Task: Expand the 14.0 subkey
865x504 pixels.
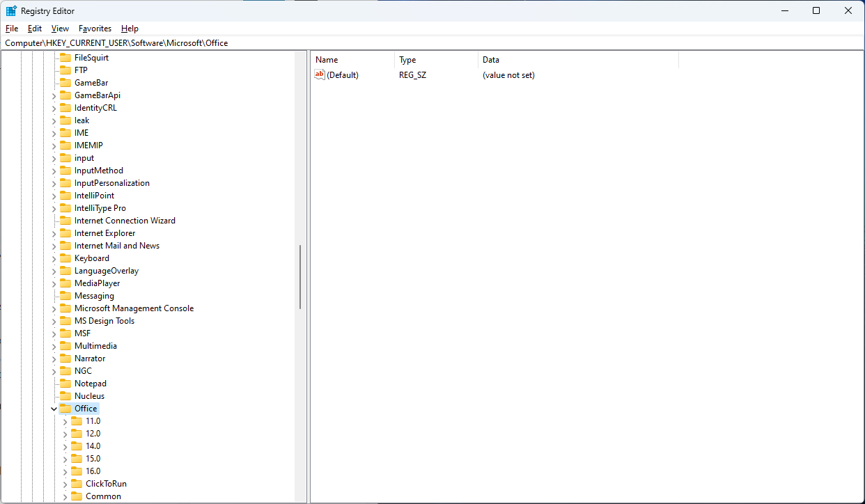Action: (x=65, y=446)
